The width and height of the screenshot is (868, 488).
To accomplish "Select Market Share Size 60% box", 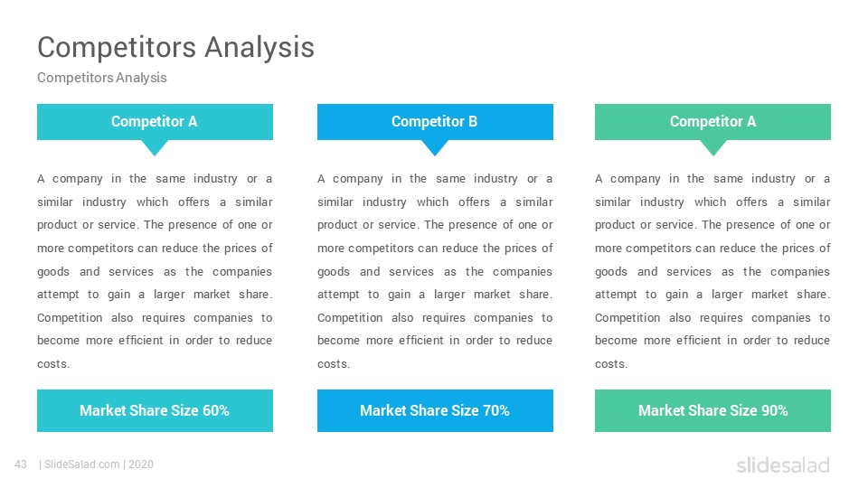I will [155, 410].
